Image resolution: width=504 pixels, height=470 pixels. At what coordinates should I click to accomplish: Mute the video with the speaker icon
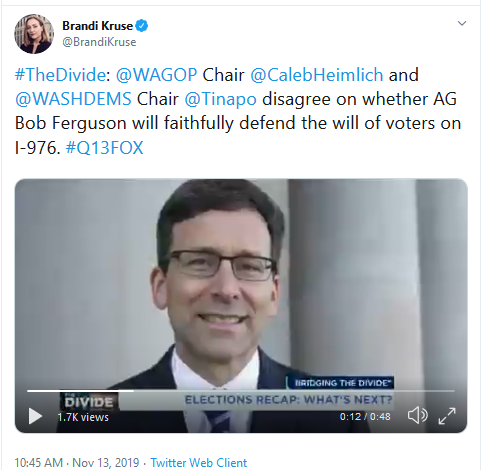pos(417,416)
